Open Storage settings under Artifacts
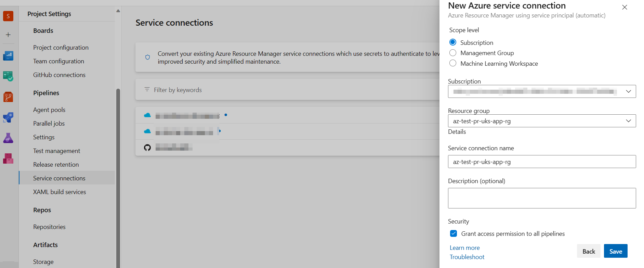 point(43,262)
